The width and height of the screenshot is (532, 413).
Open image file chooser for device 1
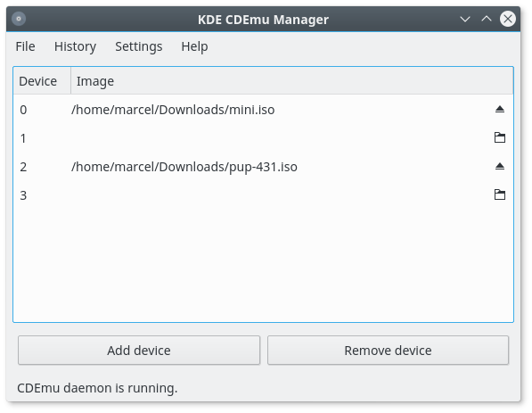click(499, 137)
